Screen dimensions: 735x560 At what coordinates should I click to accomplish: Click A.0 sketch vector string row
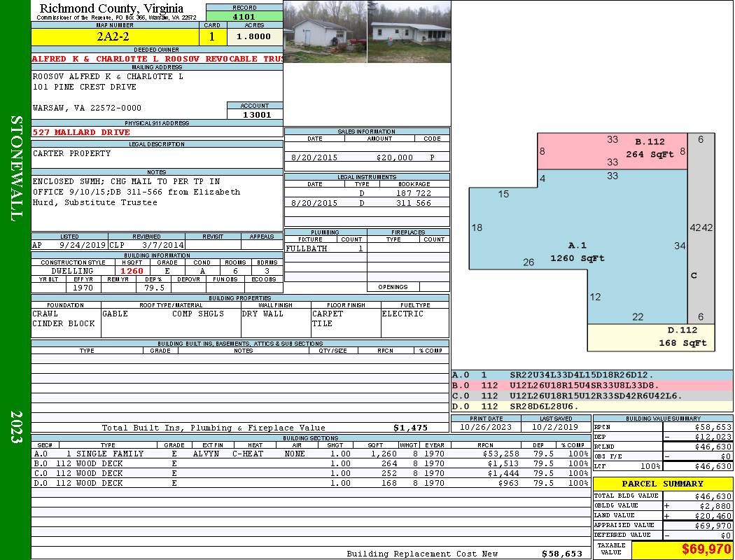592,375
